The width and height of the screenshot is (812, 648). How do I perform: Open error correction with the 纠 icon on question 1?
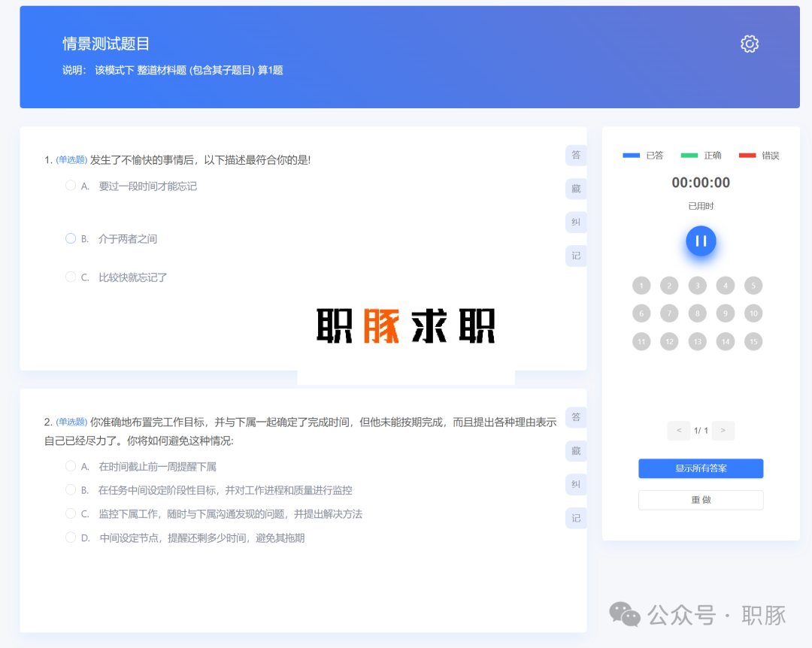tap(576, 222)
